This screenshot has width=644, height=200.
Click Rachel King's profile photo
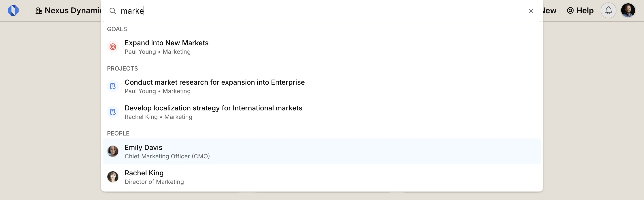(x=113, y=177)
